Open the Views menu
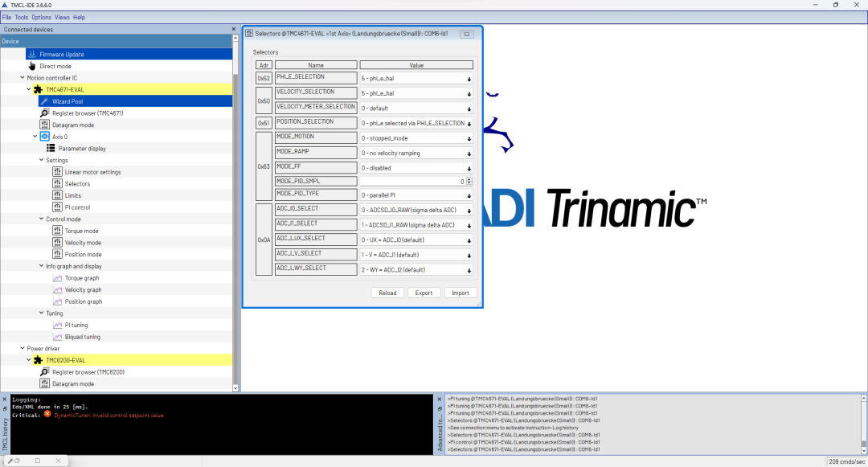This screenshot has width=868, height=467. coord(62,17)
